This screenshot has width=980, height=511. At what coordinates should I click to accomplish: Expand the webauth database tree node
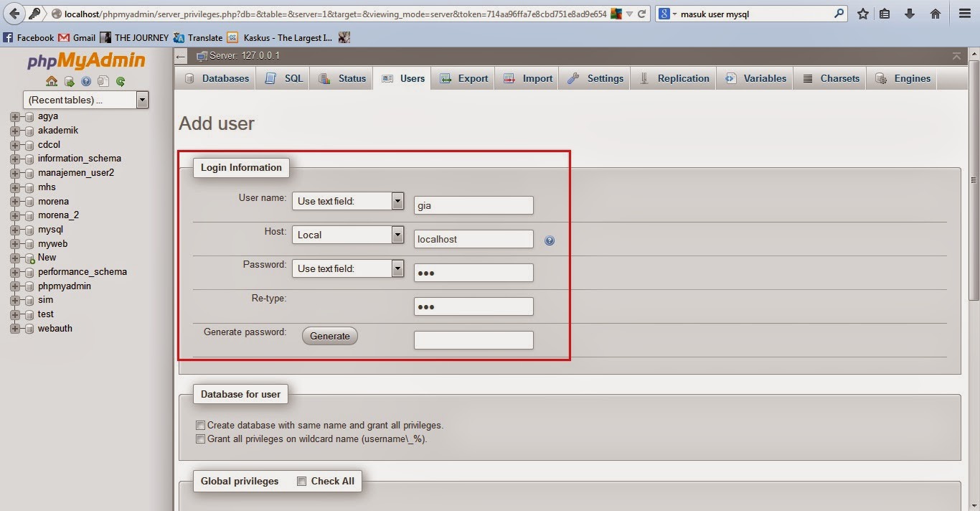click(15, 329)
